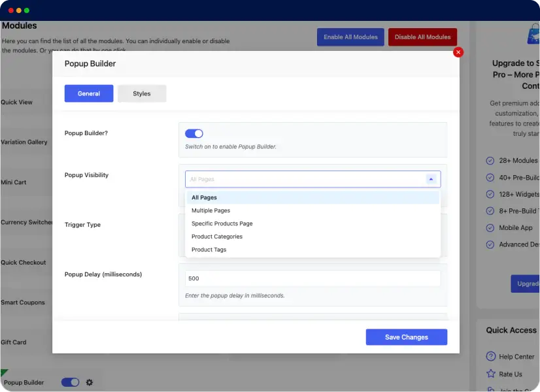The image size is (540, 392).
Task: Click the Popup Delay milliseconds input field
Action: 312,278
